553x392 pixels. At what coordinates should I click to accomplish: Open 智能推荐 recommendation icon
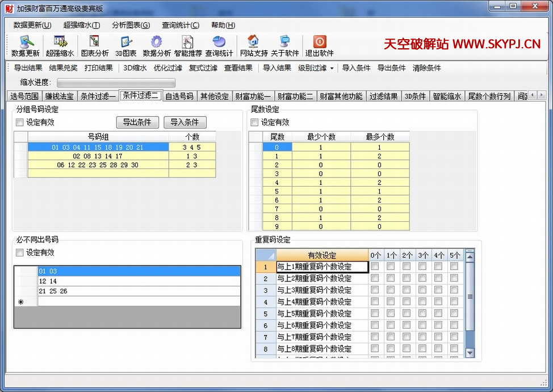click(x=187, y=43)
